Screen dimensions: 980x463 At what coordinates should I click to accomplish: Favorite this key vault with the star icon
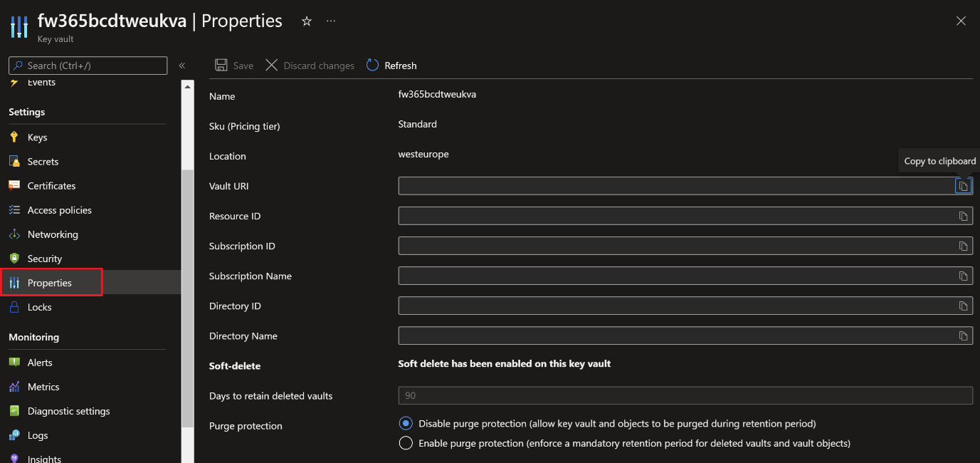307,21
